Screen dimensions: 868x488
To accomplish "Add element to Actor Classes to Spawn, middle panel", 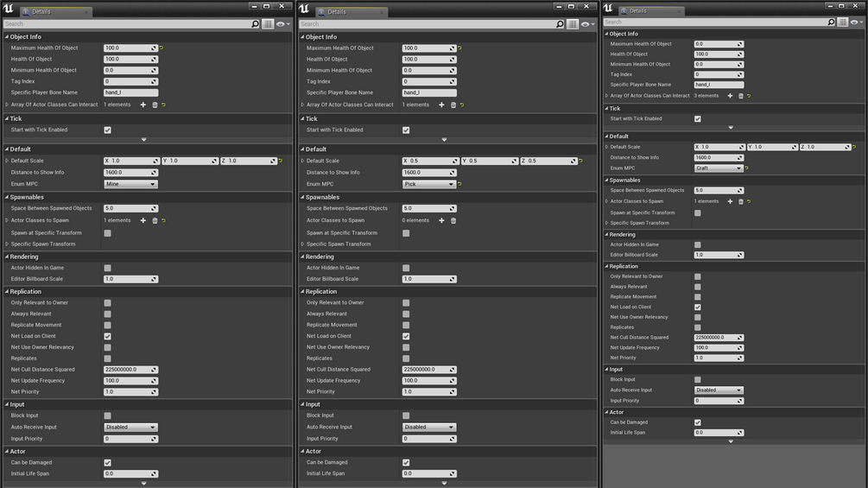I will point(441,221).
